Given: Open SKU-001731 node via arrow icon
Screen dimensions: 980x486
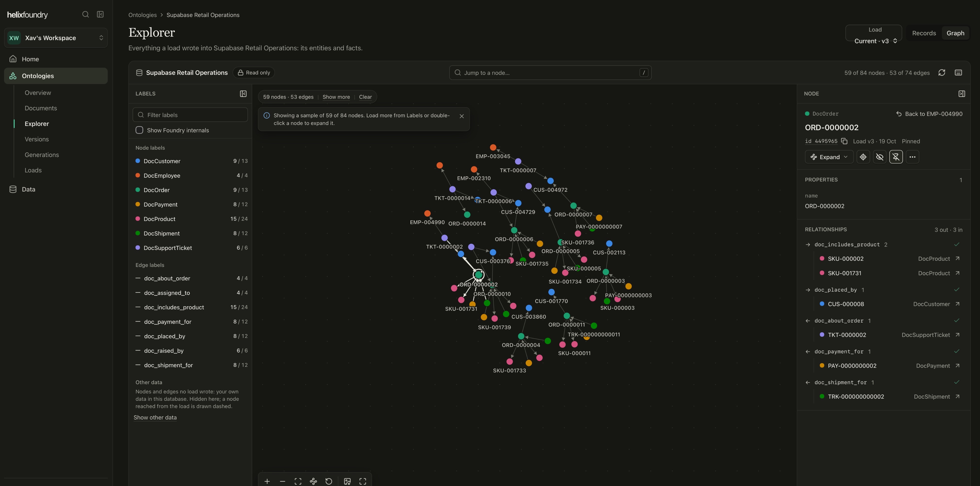Looking at the screenshot, I should pos(958,273).
